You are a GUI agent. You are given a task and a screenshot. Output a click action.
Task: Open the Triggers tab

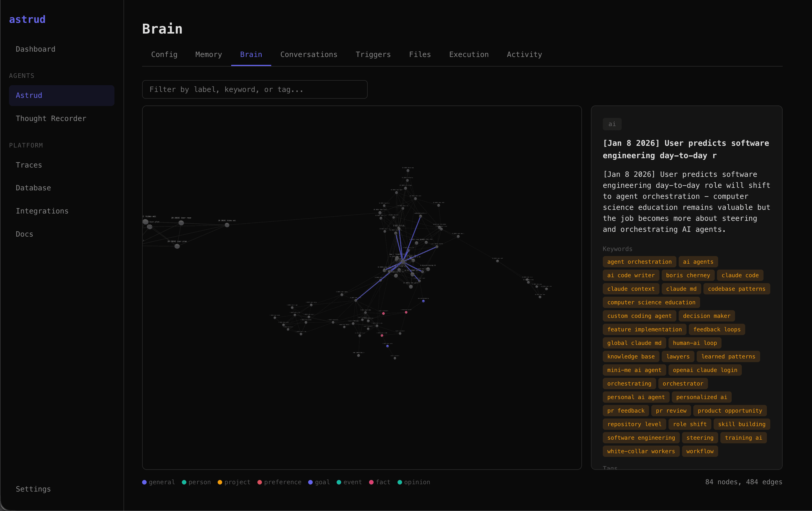point(373,54)
